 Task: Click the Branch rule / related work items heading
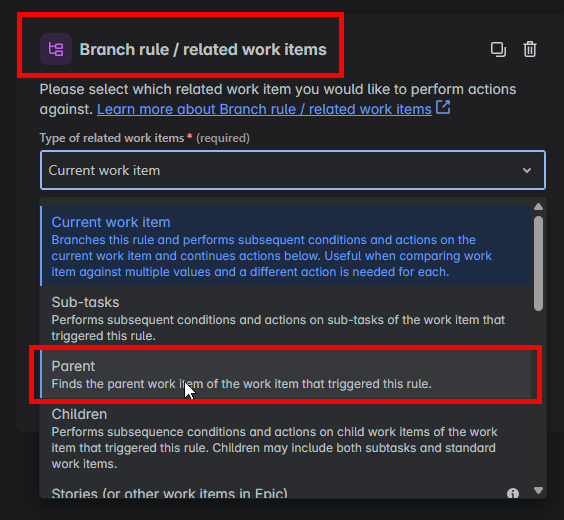203,49
